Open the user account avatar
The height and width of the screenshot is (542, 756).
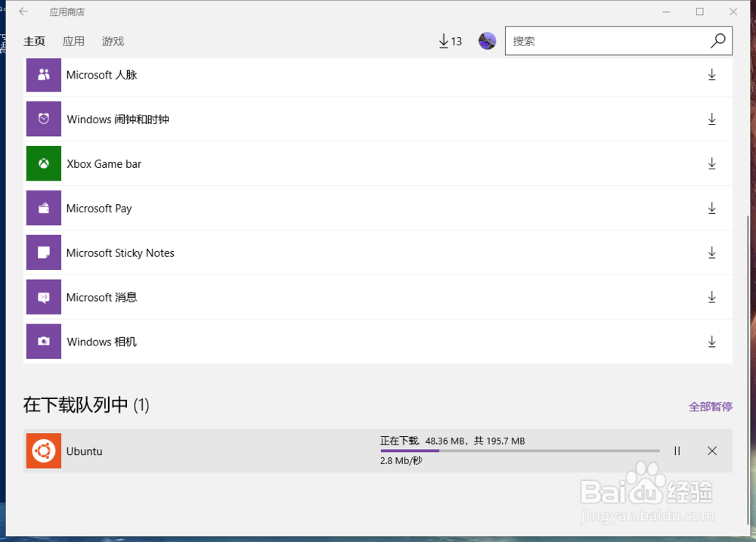point(487,41)
